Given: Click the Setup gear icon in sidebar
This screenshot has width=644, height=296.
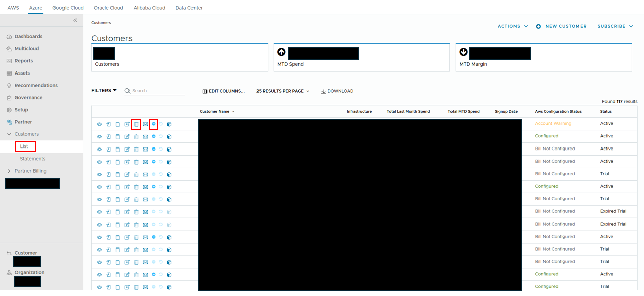Looking at the screenshot, I should pos(9,110).
